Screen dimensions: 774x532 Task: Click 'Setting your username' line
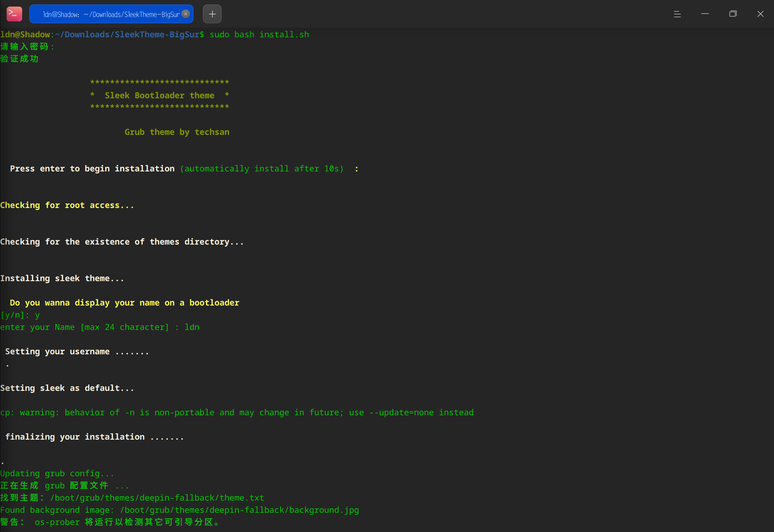coord(77,352)
